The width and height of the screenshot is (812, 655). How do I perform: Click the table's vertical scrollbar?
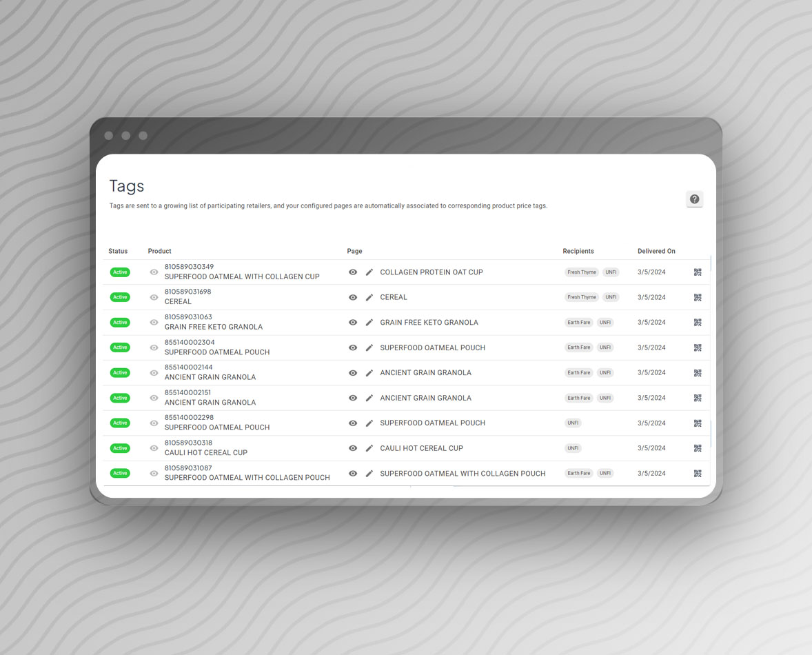[711, 433]
